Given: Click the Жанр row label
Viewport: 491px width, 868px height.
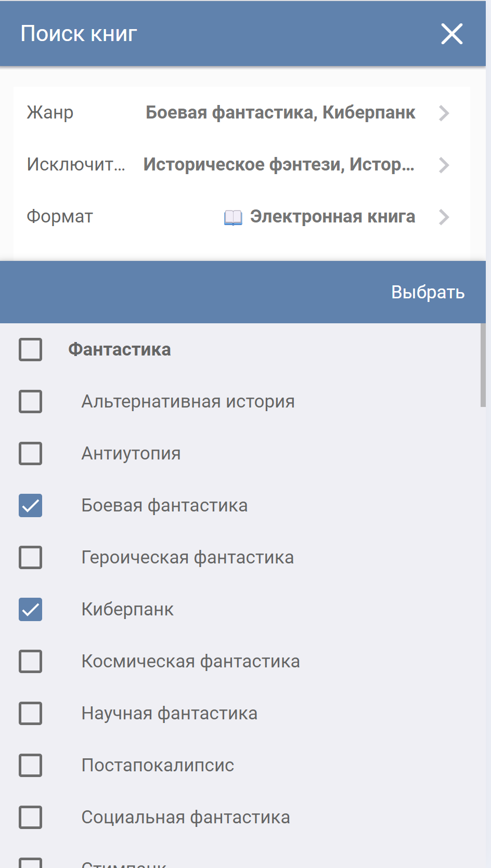Looking at the screenshot, I should tap(50, 113).
